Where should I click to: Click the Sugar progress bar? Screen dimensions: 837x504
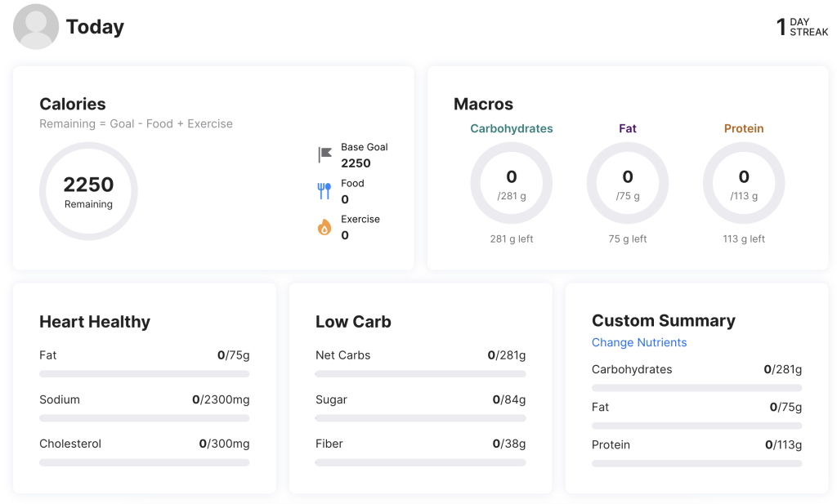pyautogui.click(x=420, y=418)
